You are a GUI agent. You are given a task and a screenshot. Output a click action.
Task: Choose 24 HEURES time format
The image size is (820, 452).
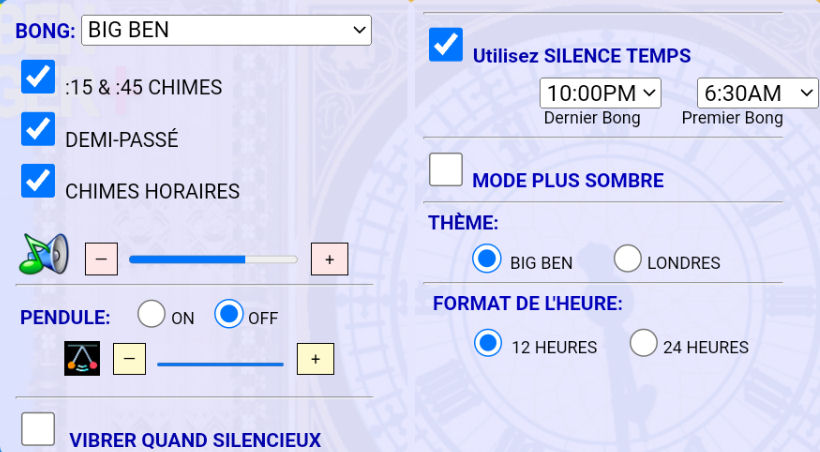(644, 344)
